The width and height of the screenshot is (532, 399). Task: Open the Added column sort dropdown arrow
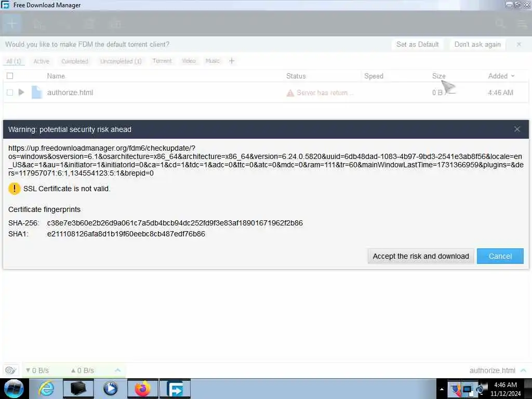pos(513,76)
